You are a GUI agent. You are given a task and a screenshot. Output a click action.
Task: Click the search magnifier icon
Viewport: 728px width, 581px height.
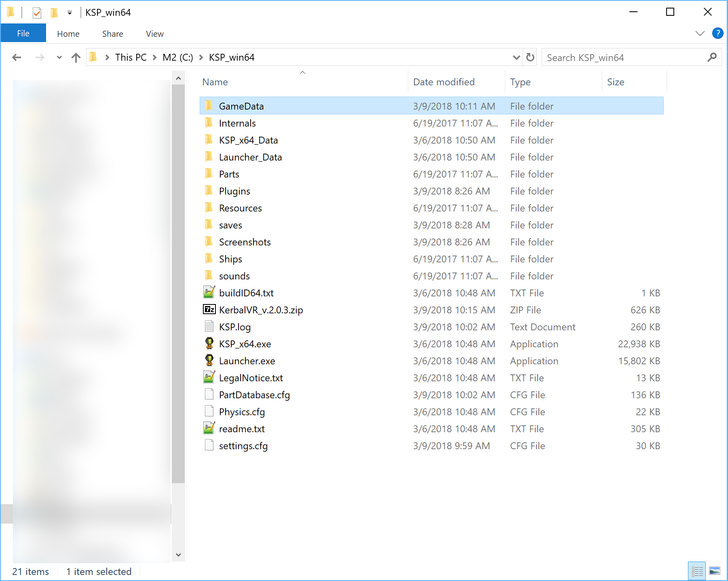point(712,57)
